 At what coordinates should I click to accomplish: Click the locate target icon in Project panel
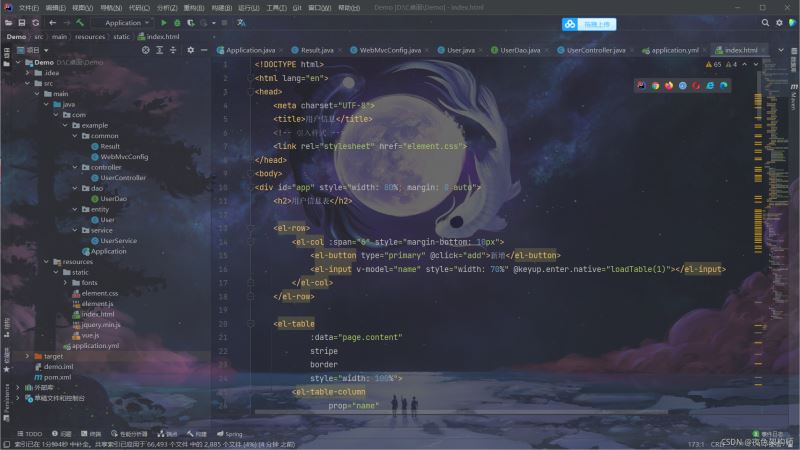point(145,50)
